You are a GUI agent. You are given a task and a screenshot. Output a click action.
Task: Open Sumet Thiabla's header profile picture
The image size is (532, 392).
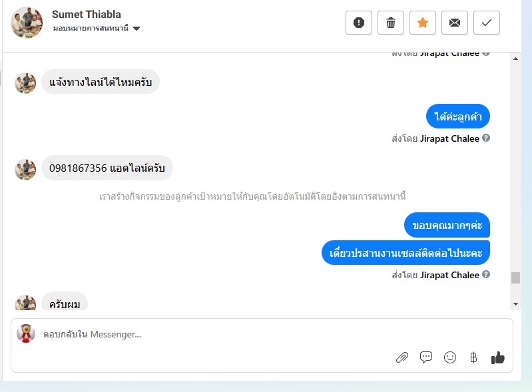click(x=27, y=23)
